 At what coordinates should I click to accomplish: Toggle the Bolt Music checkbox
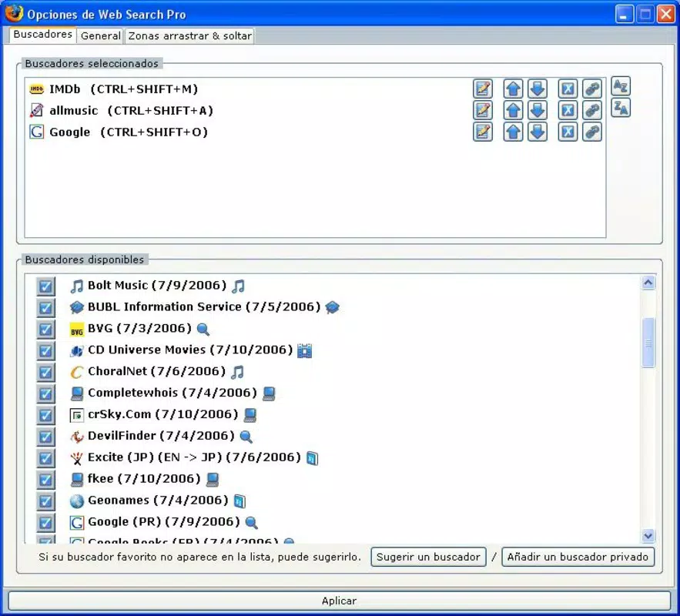point(45,286)
